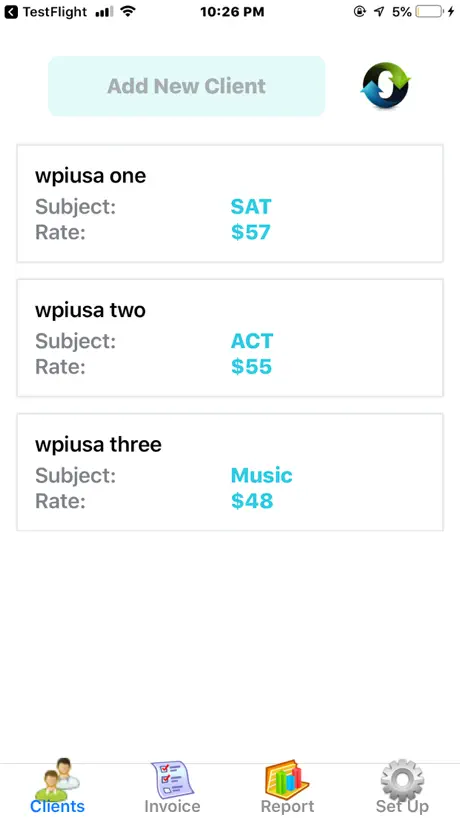Open the wpiusa one client card
The width and height of the screenshot is (460, 818).
230,203
